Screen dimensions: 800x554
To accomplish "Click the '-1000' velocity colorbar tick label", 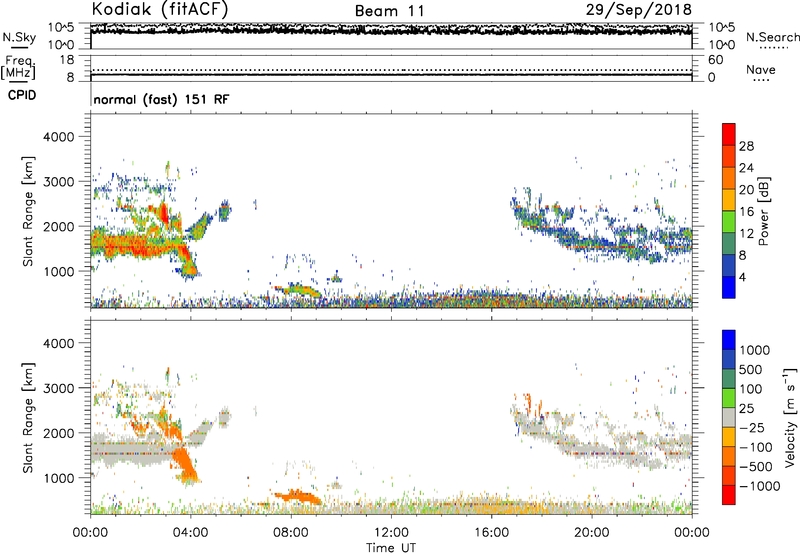I will pos(759,486).
